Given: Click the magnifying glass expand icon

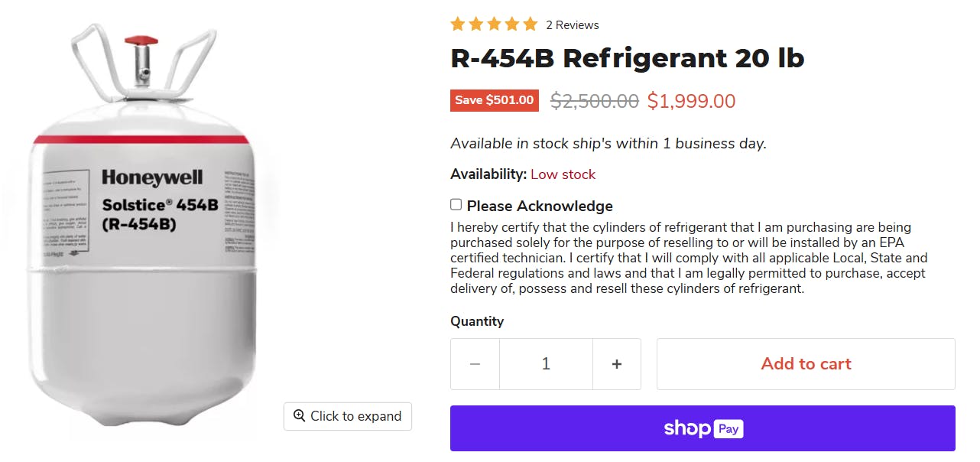Looking at the screenshot, I should tap(299, 416).
